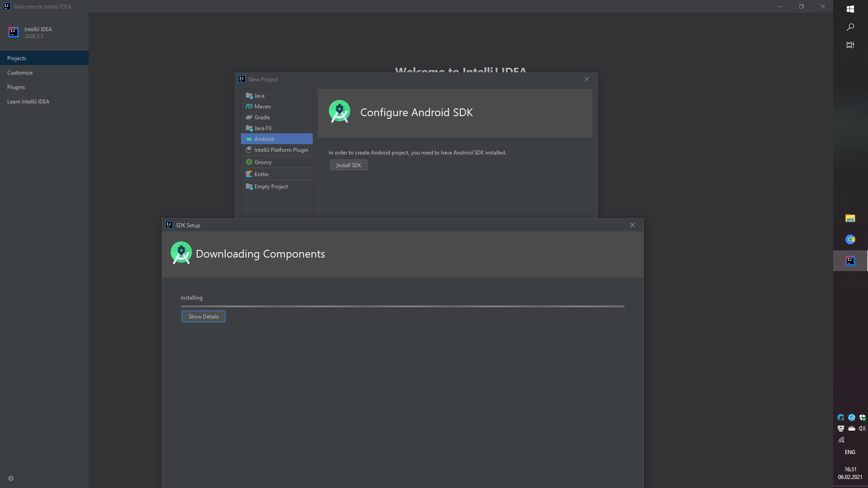Close the SDK Setup dialog

(x=632, y=225)
